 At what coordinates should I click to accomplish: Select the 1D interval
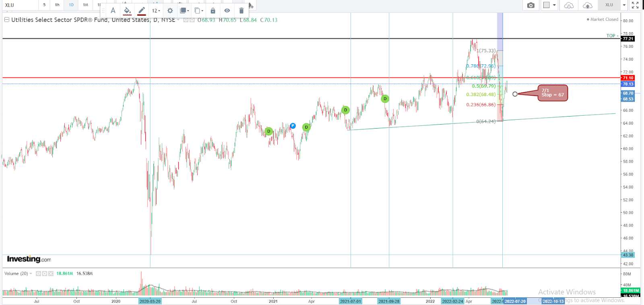tap(71, 5)
